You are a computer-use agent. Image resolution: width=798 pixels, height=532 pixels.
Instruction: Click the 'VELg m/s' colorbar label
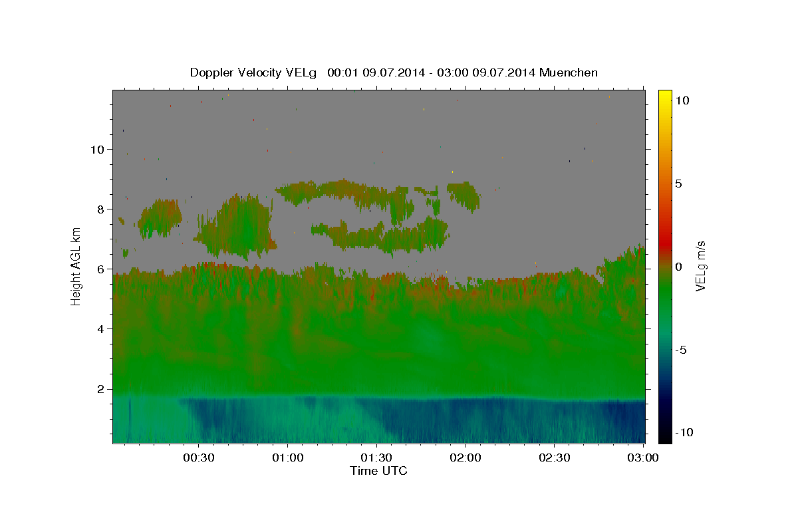pos(700,267)
